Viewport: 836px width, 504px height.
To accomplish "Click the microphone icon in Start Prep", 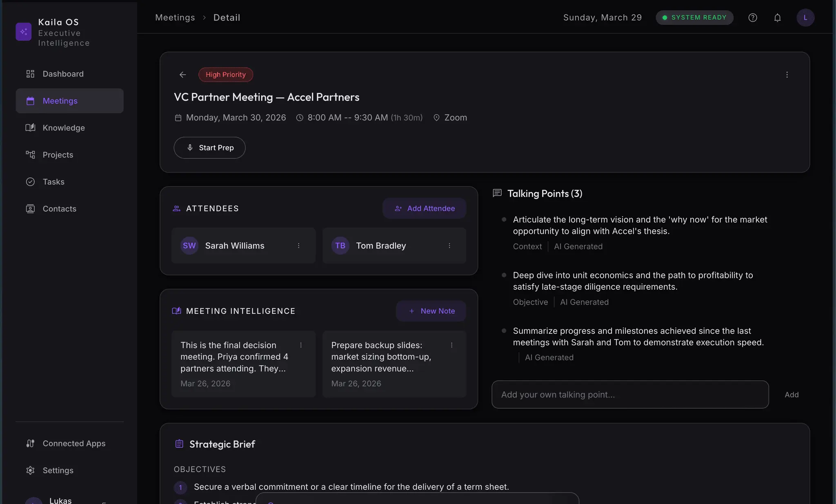I will [x=190, y=148].
